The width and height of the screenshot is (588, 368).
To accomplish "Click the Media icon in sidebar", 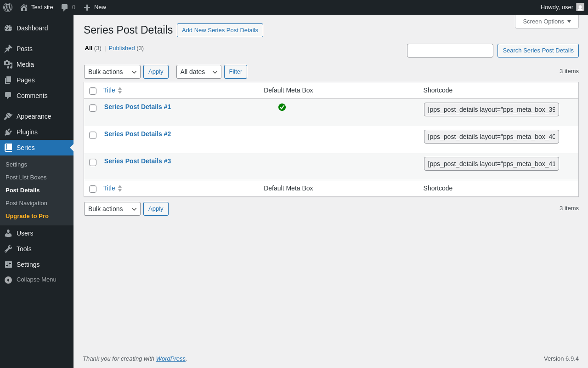I will click(8, 64).
